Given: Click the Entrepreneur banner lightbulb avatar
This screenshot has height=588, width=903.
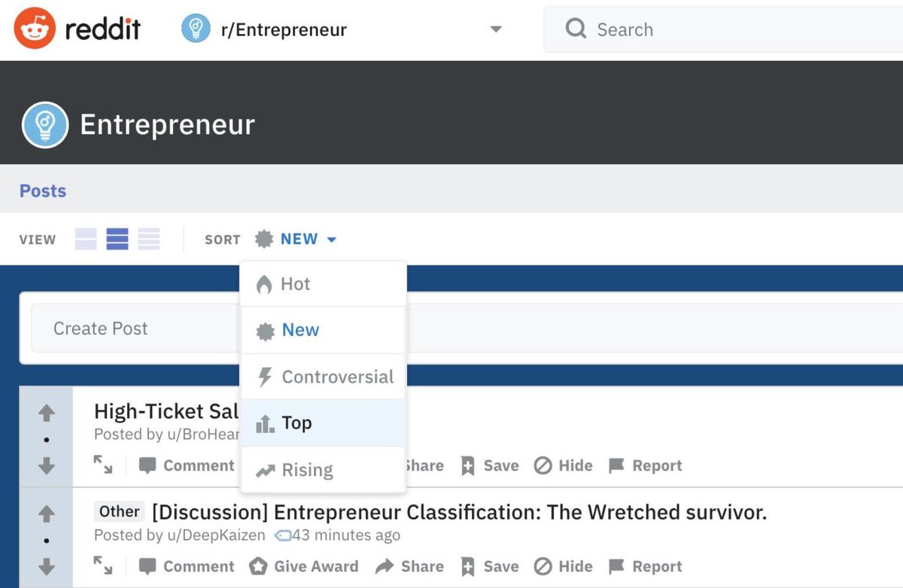Looking at the screenshot, I should click(45, 124).
